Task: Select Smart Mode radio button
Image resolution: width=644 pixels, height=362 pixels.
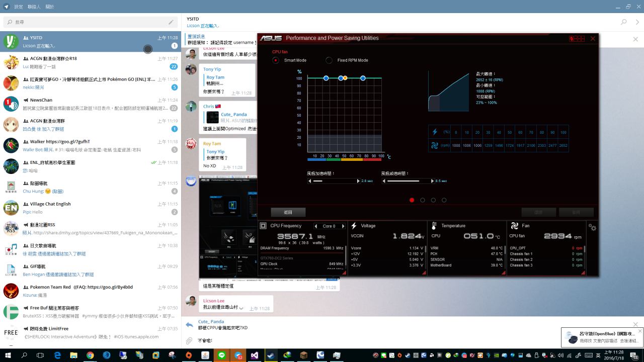Action: click(276, 60)
